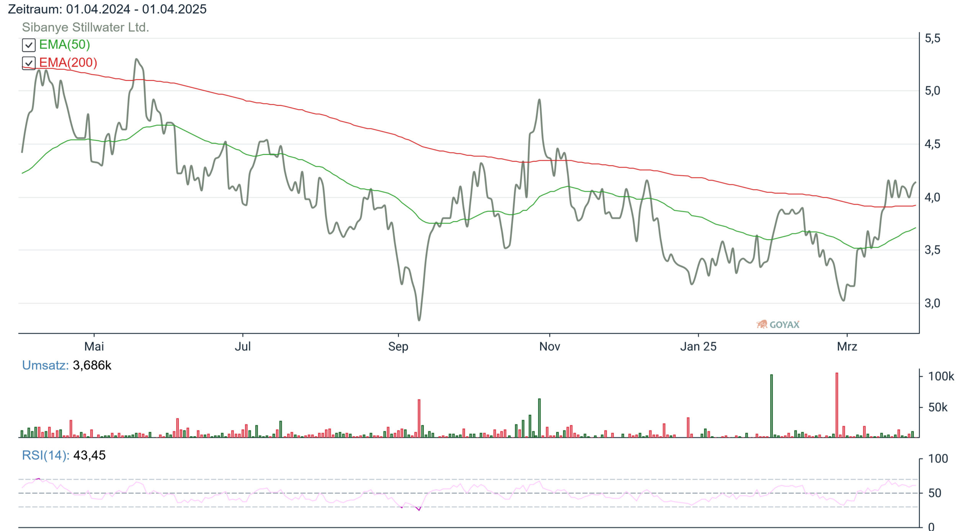
Task: Click the 50k volume axis label
Action: click(938, 407)
